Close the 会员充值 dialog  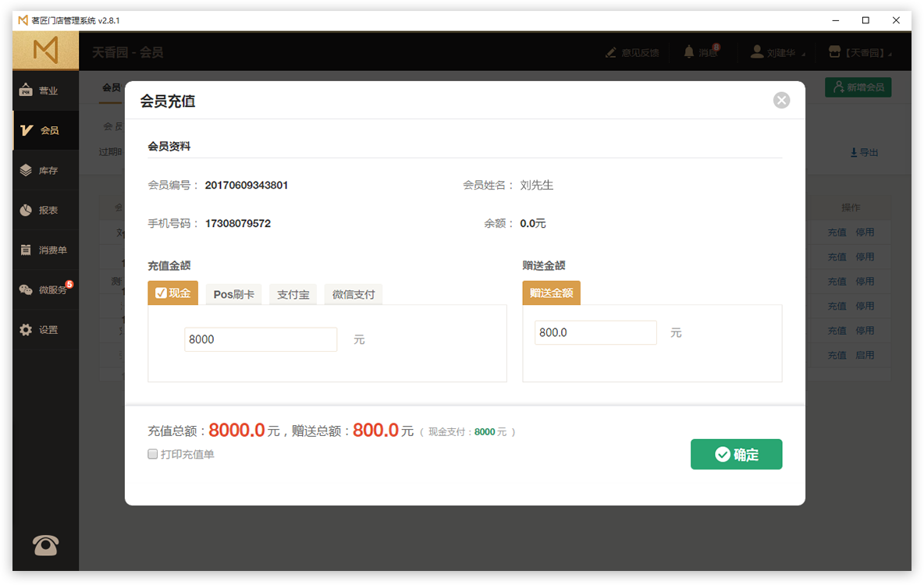[781, 100]
